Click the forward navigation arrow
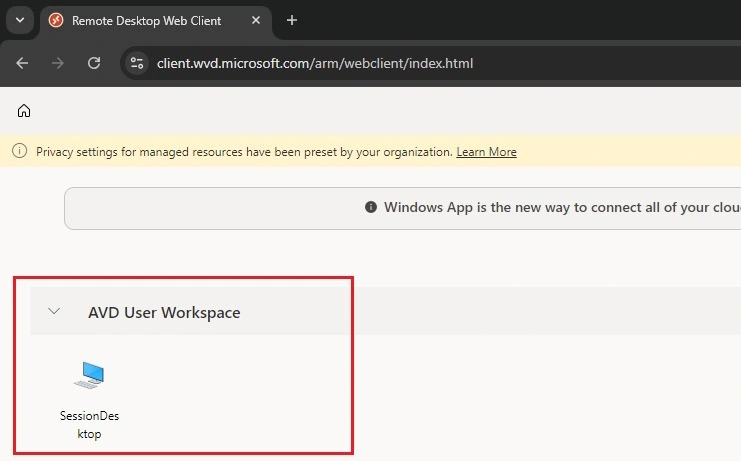 pyautogui.click(x=58, y=63)
